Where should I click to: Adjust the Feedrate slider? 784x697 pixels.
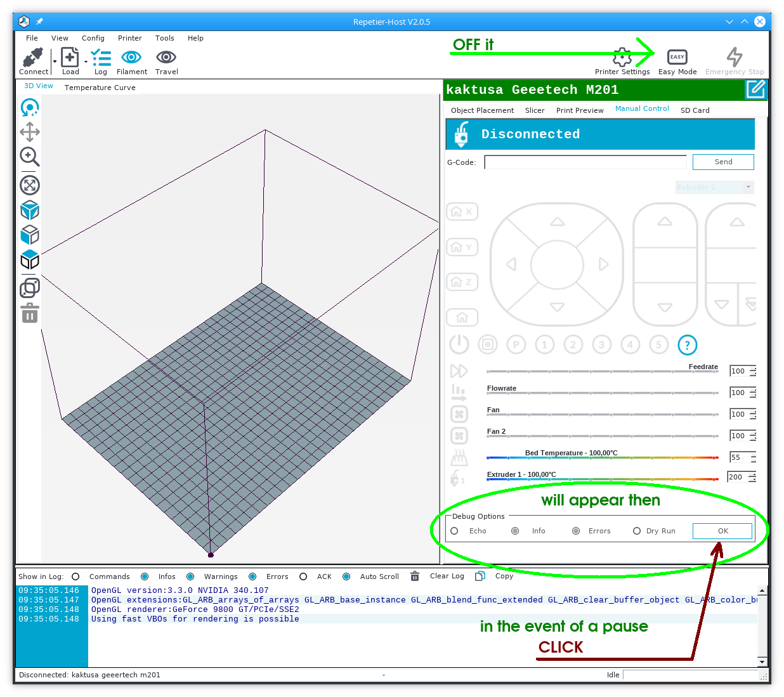pos(603,371)
